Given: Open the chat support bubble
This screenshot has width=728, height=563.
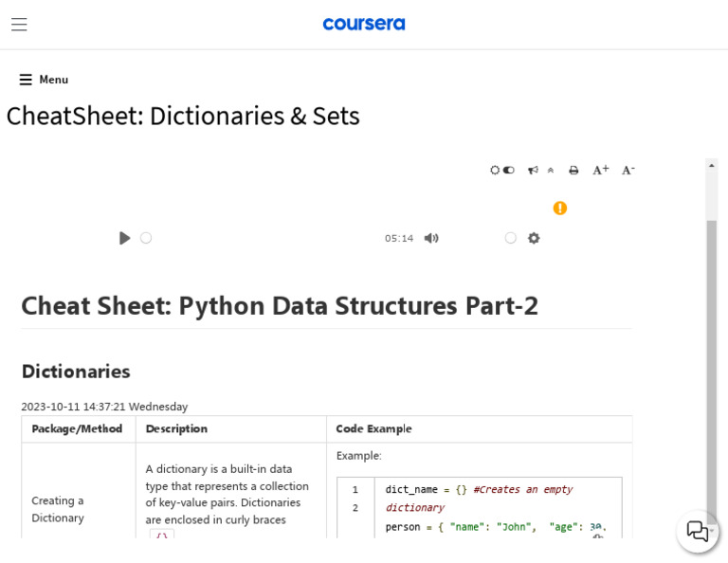Looking at the screenshot, I should pos(698,532).
